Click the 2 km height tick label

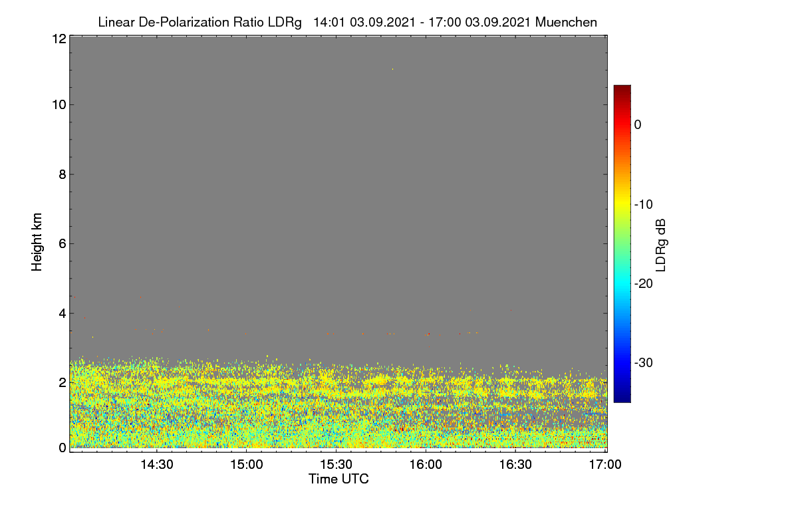(x=61, y=382)
